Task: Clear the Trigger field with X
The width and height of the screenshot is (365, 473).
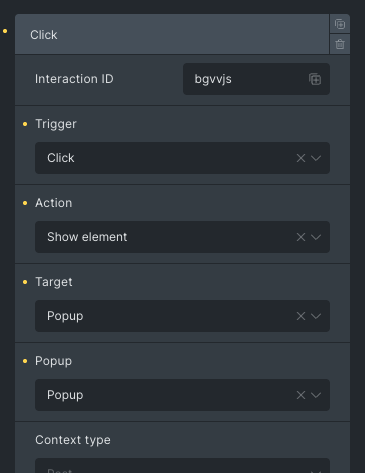Action: tap(301, 158)
